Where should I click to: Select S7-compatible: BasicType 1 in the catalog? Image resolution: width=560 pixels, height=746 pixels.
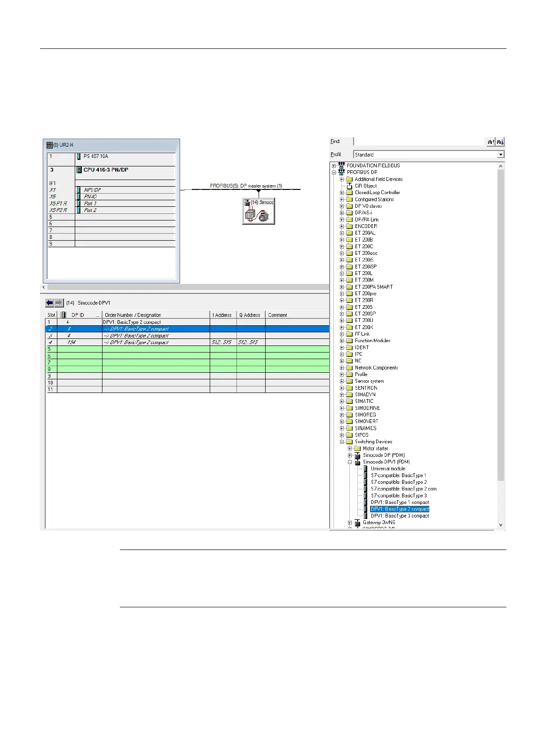tap(398, 476)
